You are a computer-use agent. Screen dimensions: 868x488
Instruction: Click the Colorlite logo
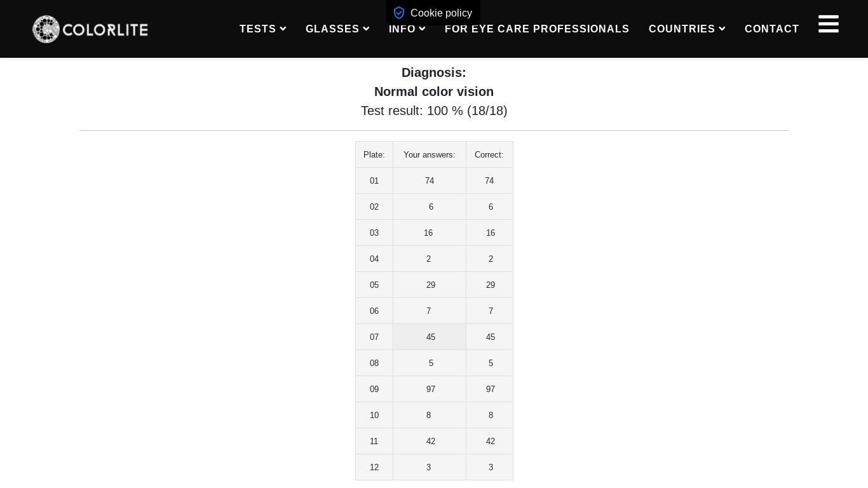[x=90, y=29]
